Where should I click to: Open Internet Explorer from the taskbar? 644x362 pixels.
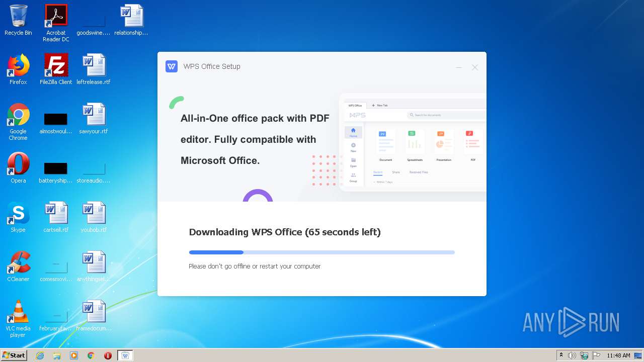(x=40, y=355)
